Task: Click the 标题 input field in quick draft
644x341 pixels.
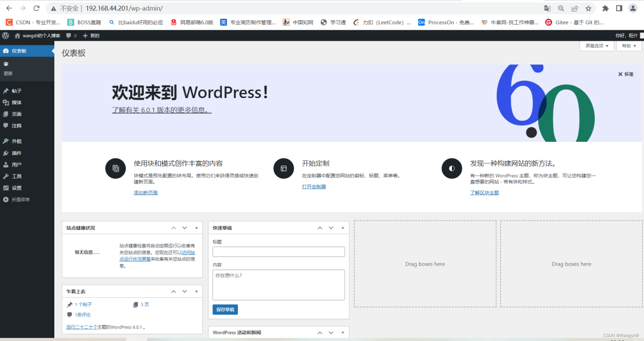Action: 278,251
